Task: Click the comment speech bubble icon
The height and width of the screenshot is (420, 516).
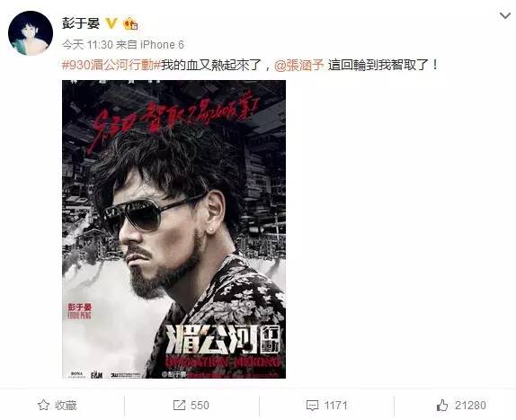Action: pyautogui.click(x=312, y=406)
